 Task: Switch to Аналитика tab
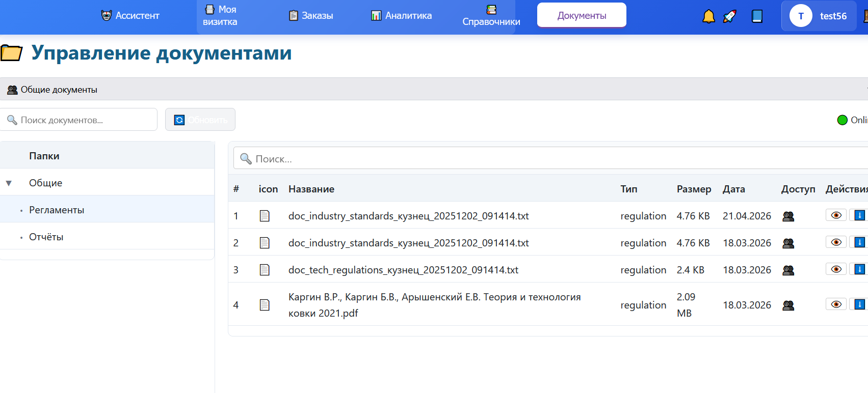(x=402, y=16)
